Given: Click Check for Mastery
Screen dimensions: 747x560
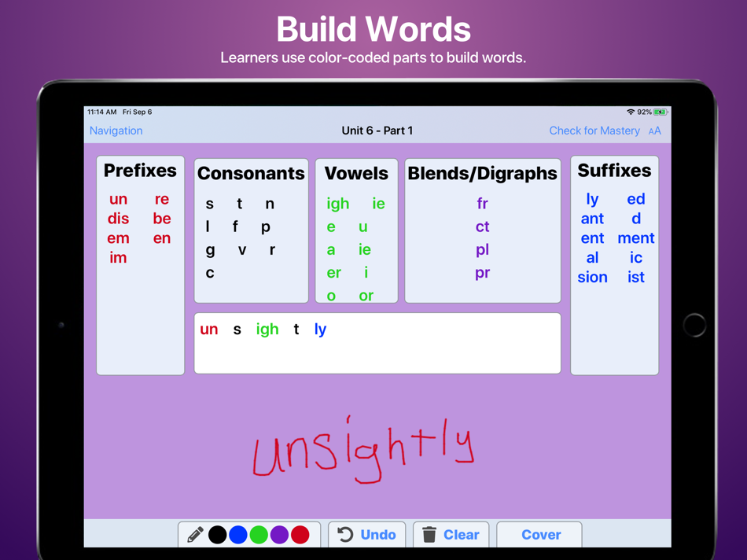Looking at the screenshot, I should click(595, 131).
